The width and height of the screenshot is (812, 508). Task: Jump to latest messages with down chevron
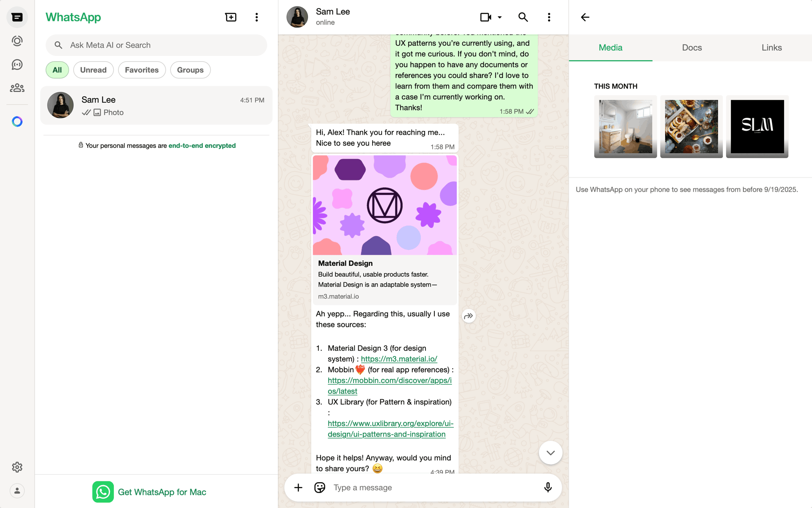coord(551,453)
